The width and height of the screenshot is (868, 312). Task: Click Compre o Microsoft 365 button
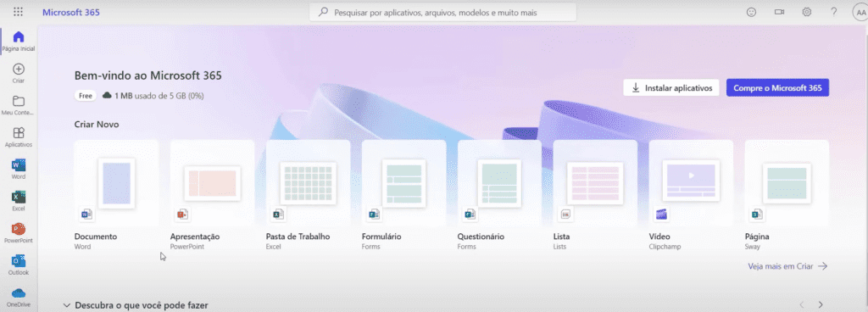(778, 87)
